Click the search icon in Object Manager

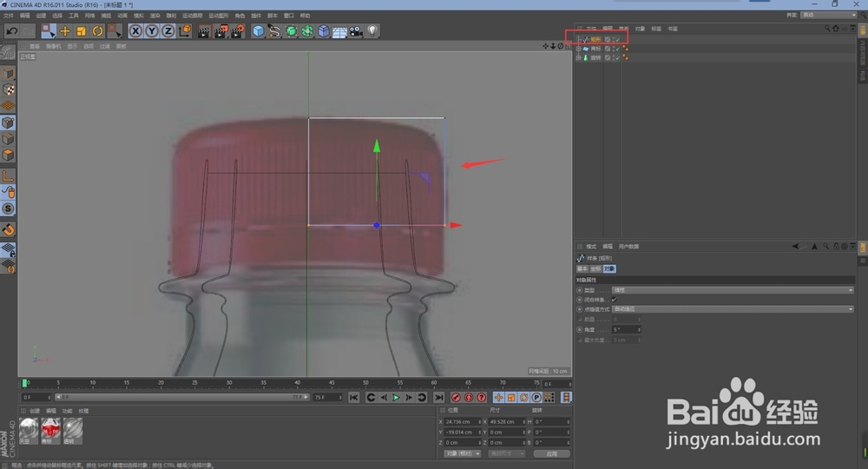pos(827,29)
